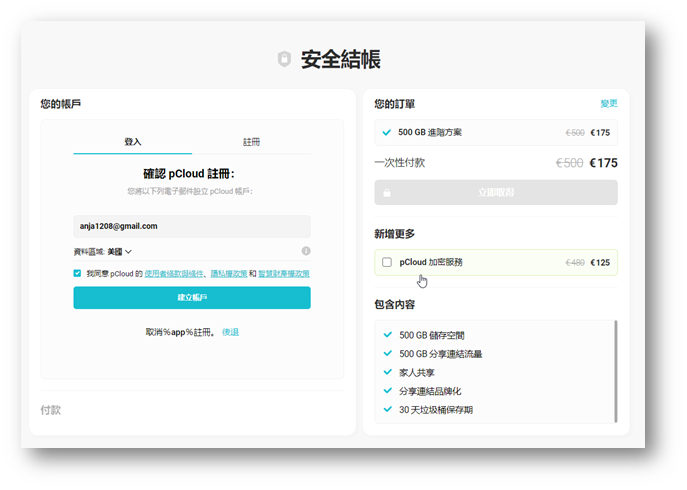
Task: Uncheck the pCloud terms agreement checkbox
Action: [78, 273]
